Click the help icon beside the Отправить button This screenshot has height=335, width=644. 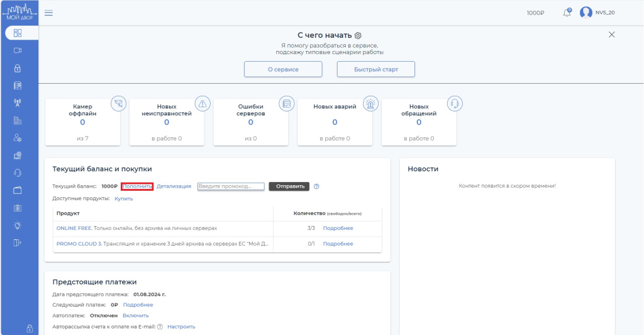(x=316, y=186)
